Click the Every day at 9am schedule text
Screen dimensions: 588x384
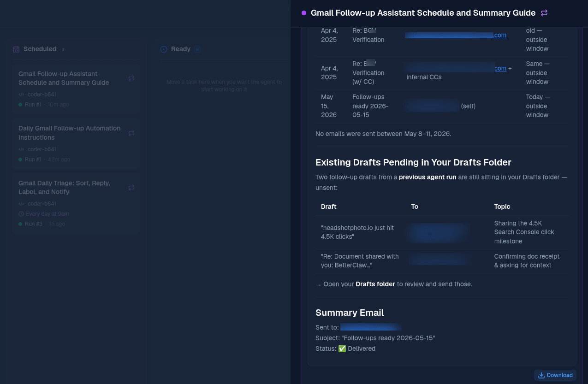click(48, 214)
